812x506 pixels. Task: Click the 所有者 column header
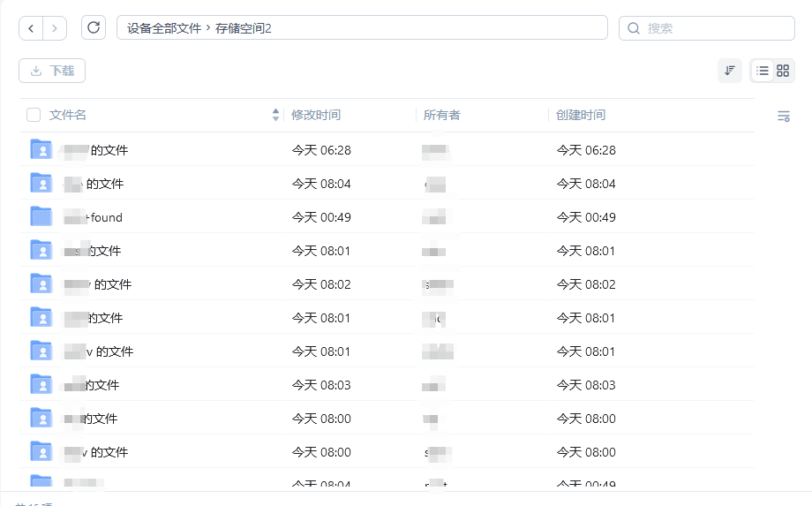(442, 115)
